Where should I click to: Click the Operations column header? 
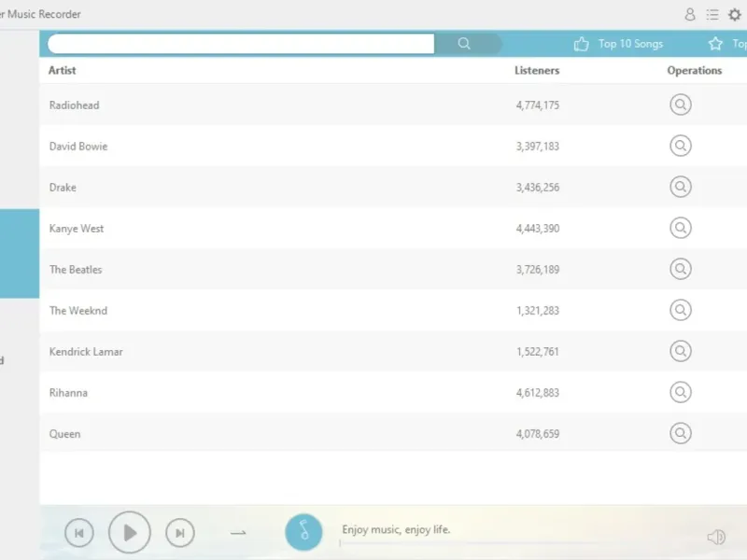tap(694, 71)
